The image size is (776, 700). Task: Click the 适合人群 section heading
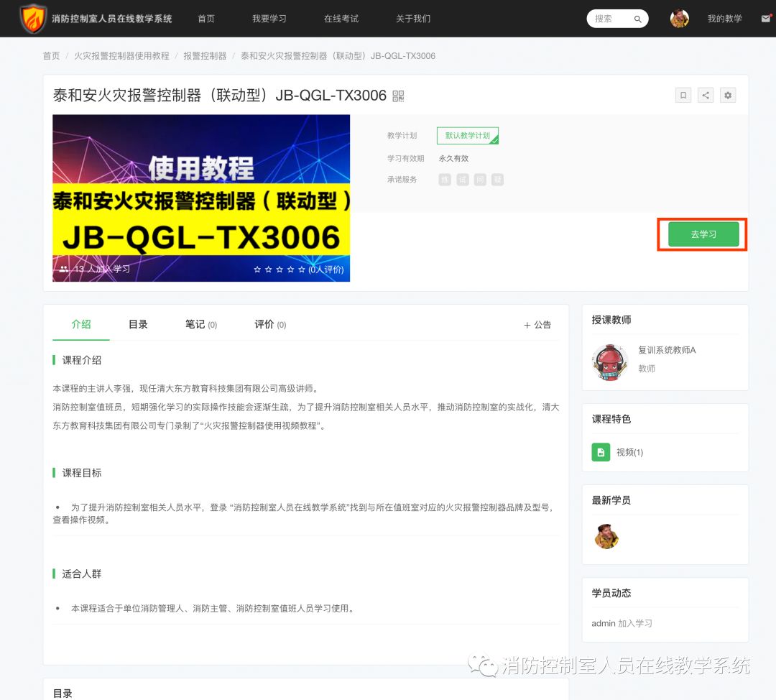click(82, 574)
